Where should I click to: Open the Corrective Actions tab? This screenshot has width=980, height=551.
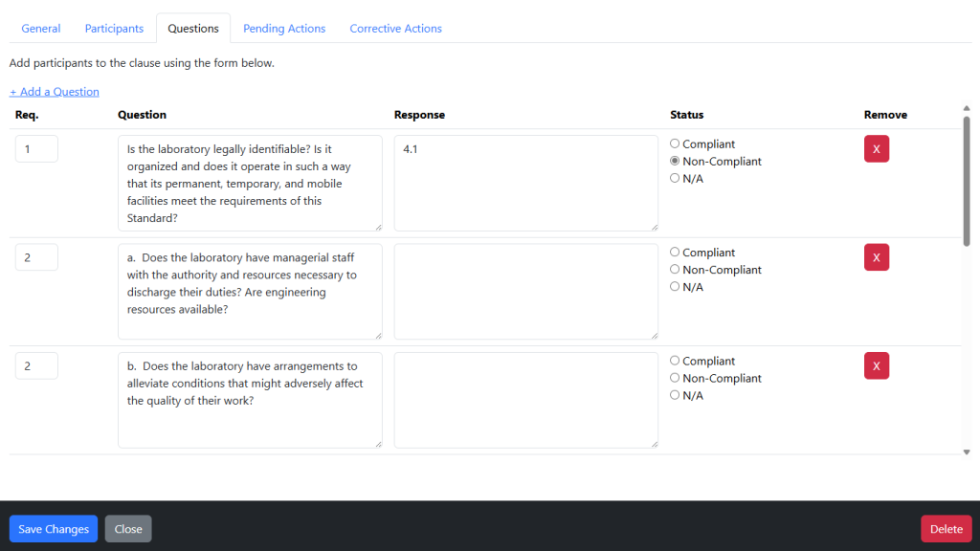[395, 28]
